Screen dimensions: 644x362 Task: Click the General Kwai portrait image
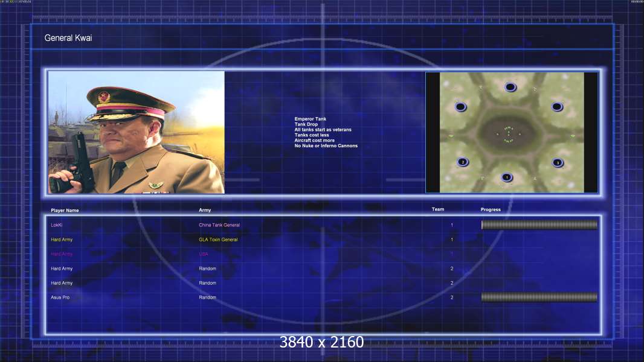137,132
